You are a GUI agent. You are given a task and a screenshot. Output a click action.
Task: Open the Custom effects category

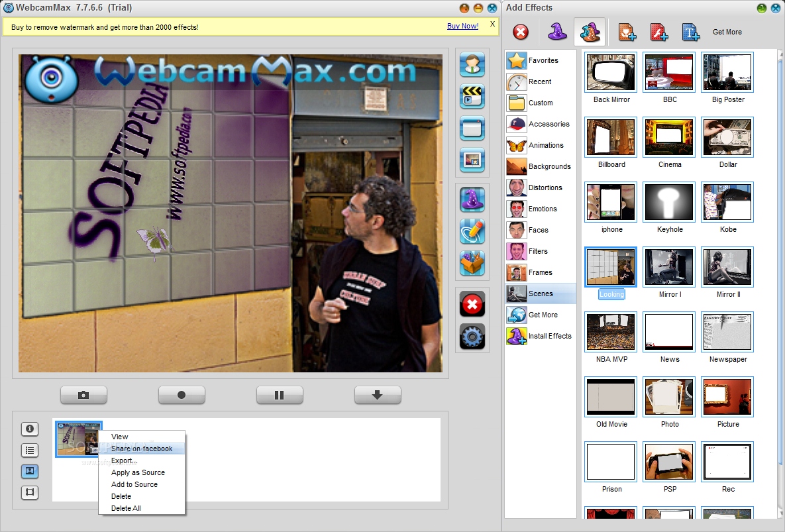[x=541, y=103]
